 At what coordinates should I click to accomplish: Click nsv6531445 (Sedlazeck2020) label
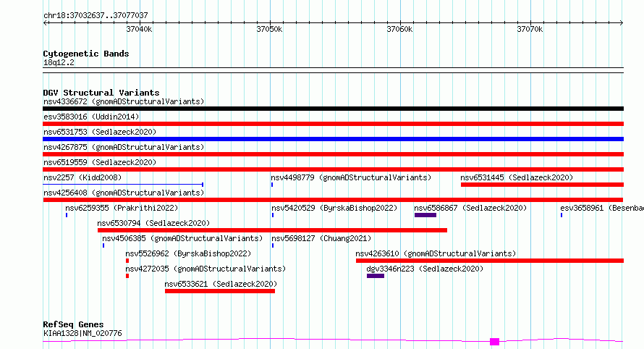click(517, 177)
